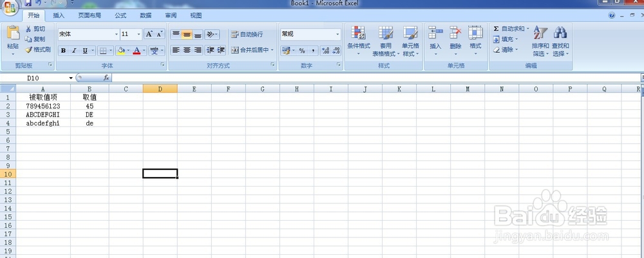Increase decimal places
The image size is (644, 258).
pos(326,50)
